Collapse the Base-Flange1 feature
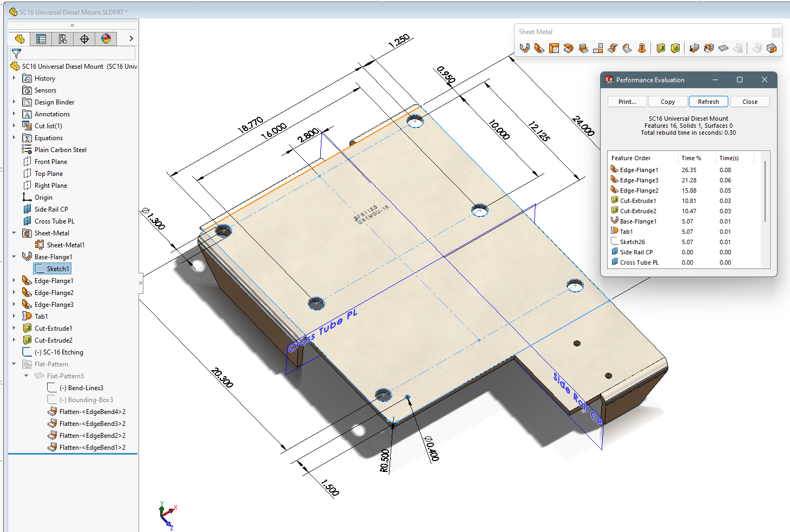This screenshot has height=532, width=790. click(x=14, y=257)
